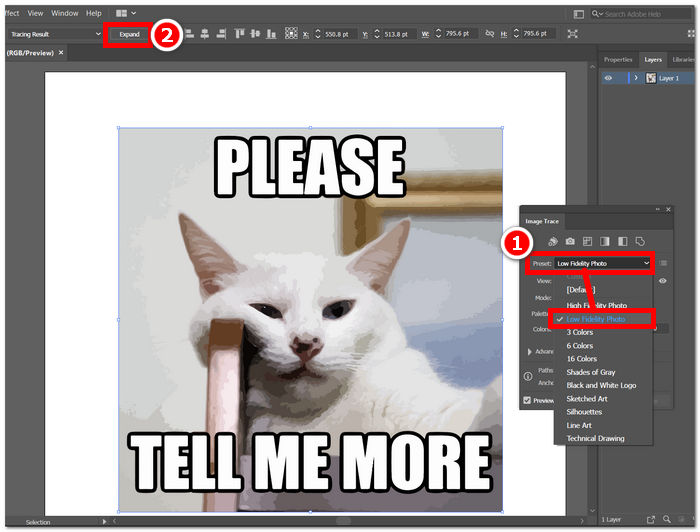The height and width of the screenshot is (532, 700).
Task: Click the Auto-Color preset icon in Image Trace
Action: 553,241
